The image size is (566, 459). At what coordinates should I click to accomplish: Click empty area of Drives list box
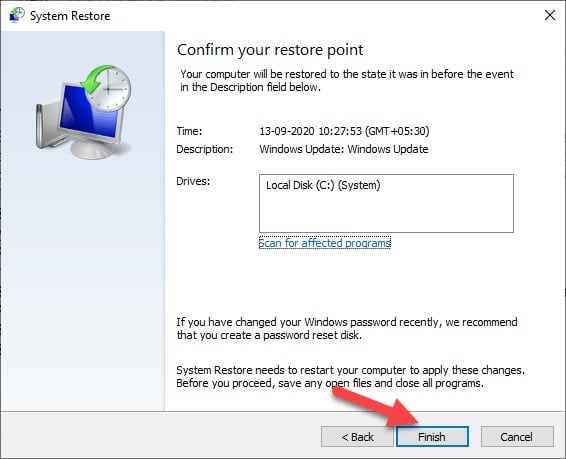386,215
